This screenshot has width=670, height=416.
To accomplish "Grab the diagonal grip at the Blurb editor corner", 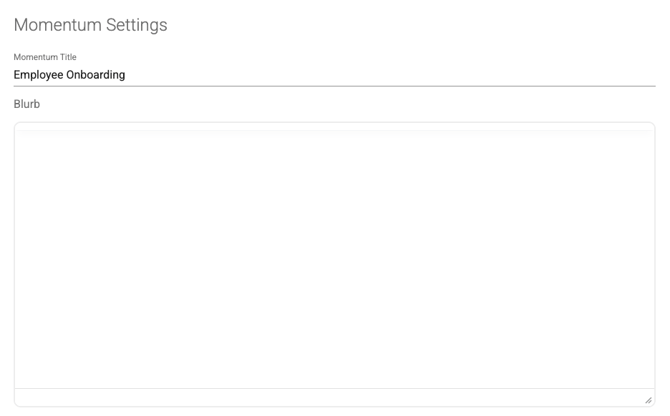I will [648, 400].
